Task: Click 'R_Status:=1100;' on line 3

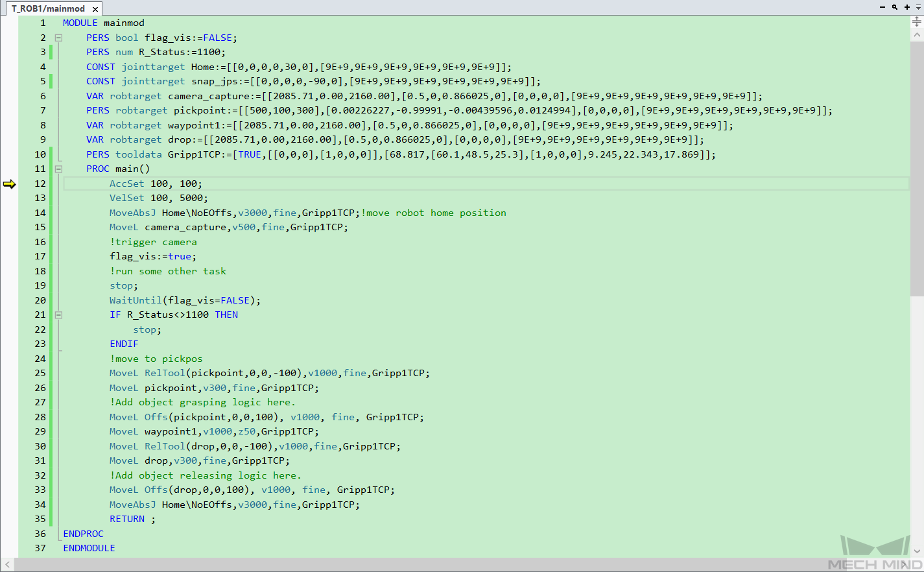Action: click(x=182, y=52)
